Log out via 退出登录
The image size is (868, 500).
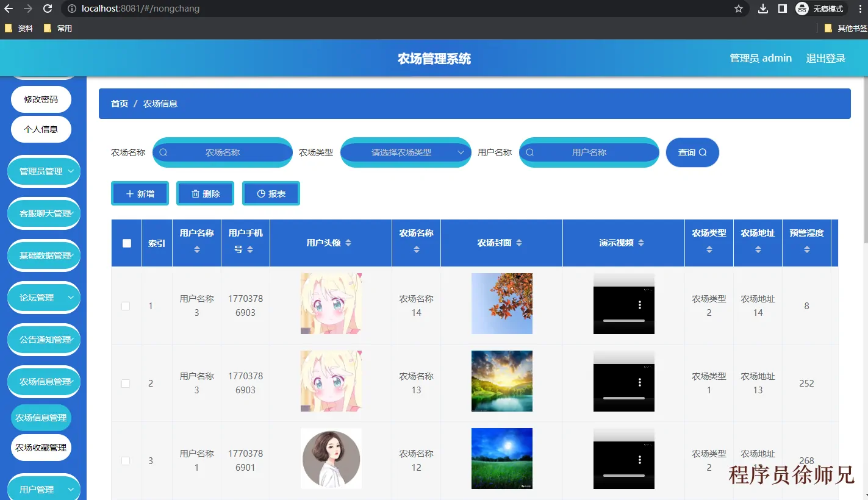pyautogui.click(x=826, y=58)
